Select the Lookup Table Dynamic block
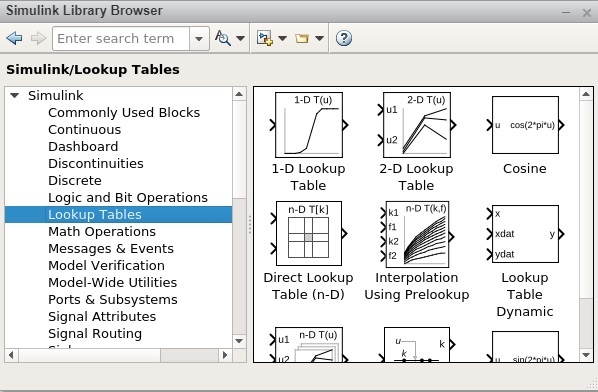The width and height of the screenshot is (598, 392). pyautogui.click(x=525, y=234)
